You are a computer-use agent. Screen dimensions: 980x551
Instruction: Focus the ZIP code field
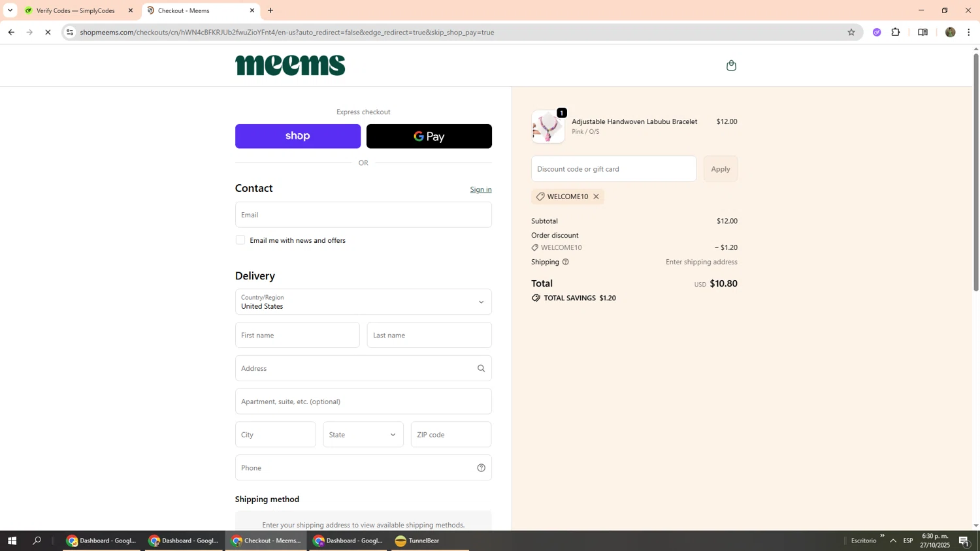pos(451,435)
